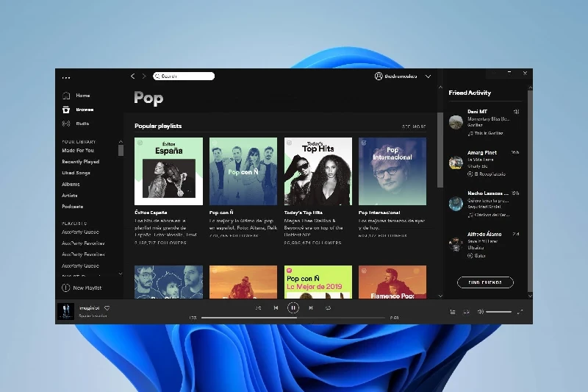Click Find Friends button
Image resolution: width=588 pixels, height=392 pixels.
point(485,282)
